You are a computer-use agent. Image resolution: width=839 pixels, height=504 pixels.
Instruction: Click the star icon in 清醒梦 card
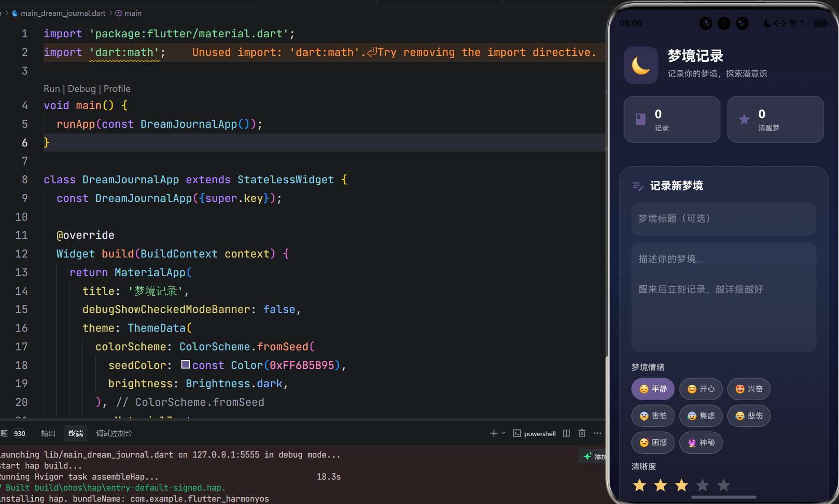(744, 119)
